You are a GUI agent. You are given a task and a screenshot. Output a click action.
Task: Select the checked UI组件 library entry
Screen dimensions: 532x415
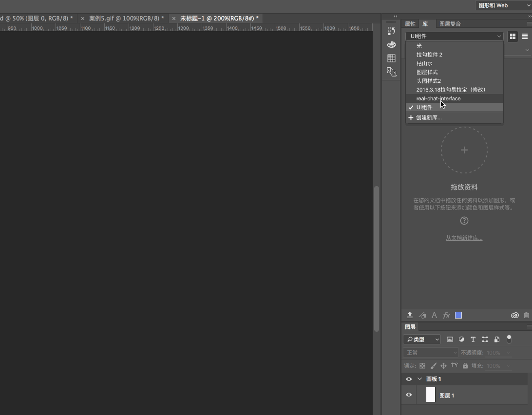coord(455,107)
